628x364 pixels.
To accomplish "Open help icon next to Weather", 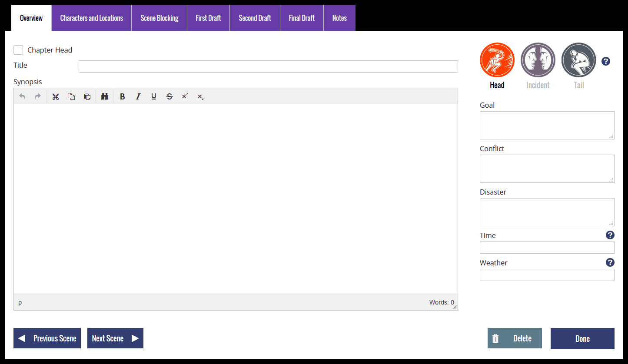I will tap(610, 262).
